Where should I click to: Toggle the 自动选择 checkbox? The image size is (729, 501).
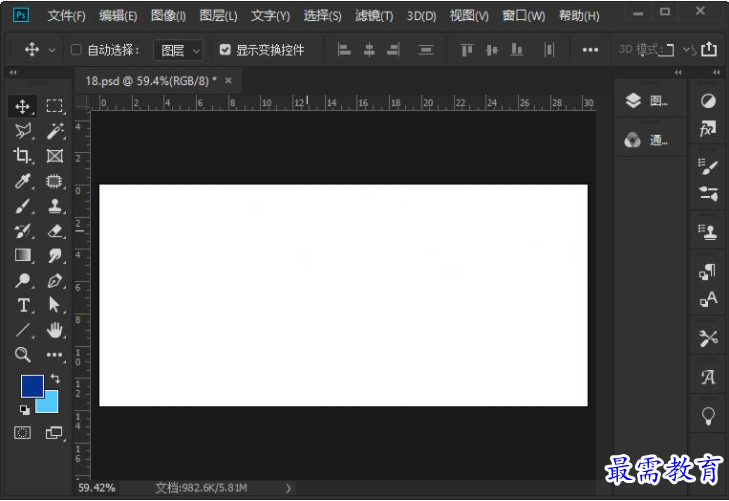point(76,50)
